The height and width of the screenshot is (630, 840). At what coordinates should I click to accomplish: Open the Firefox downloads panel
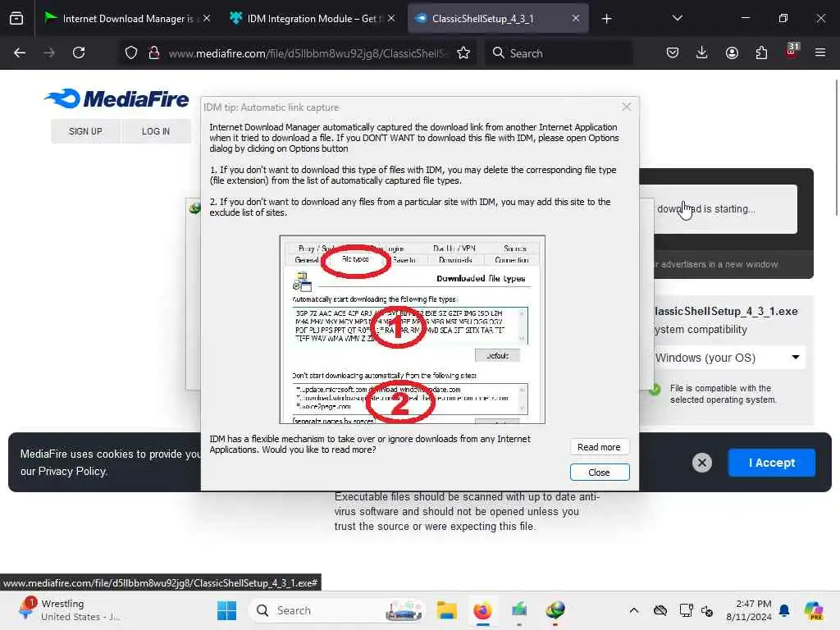point(702,52)
